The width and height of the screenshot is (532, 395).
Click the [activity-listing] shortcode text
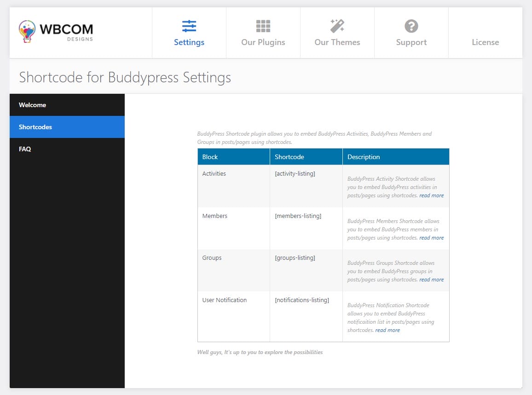point(295,173)
